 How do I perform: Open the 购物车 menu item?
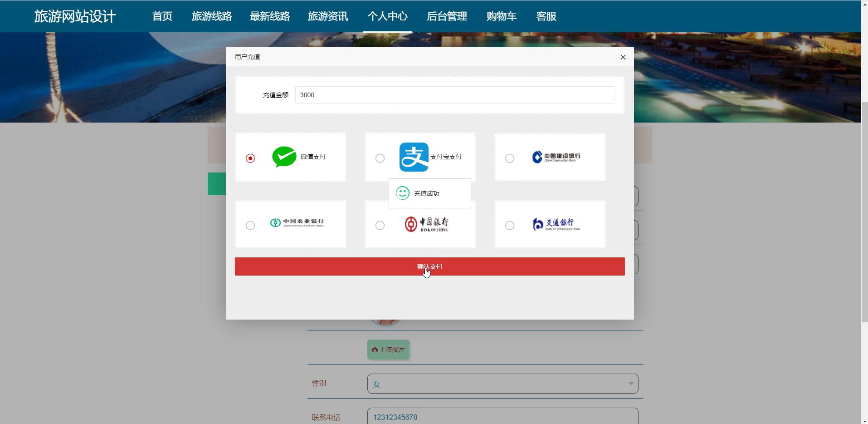(502, 16)
